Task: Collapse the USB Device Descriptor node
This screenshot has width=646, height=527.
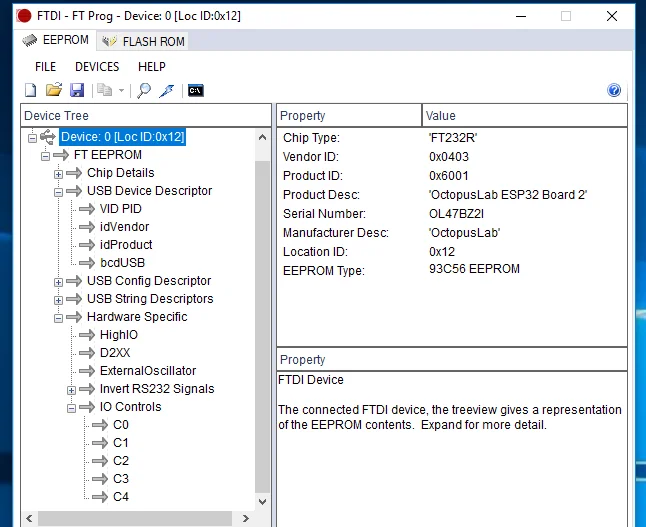Action: (59, 192)
